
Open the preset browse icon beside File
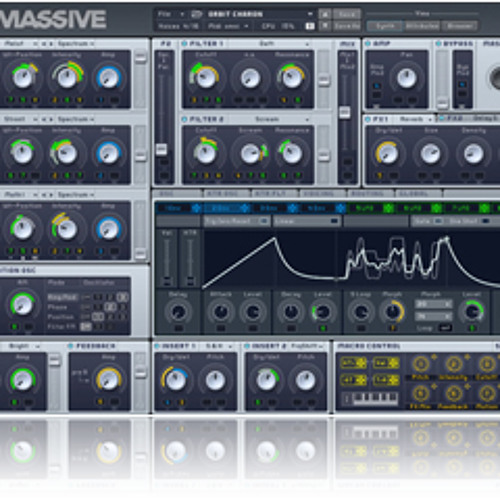pyautogui.click(x=197, y=14)
